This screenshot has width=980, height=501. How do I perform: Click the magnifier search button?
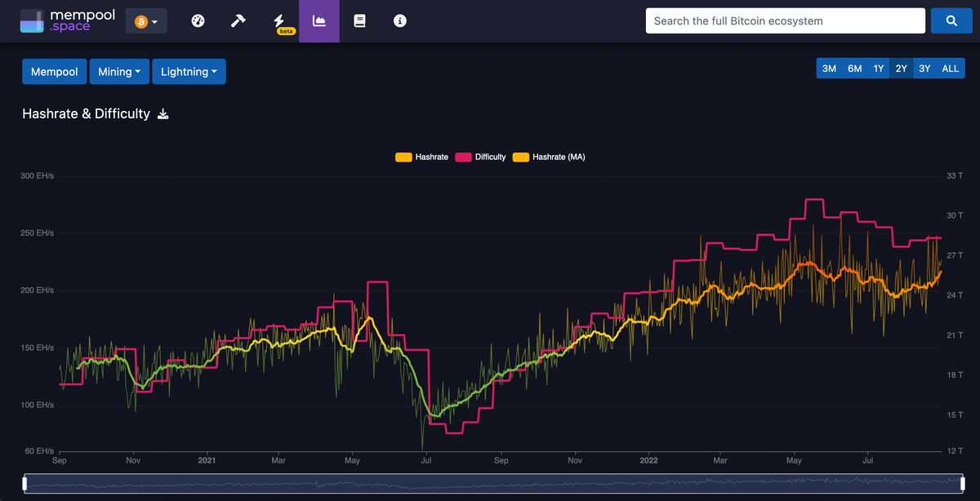951,21
